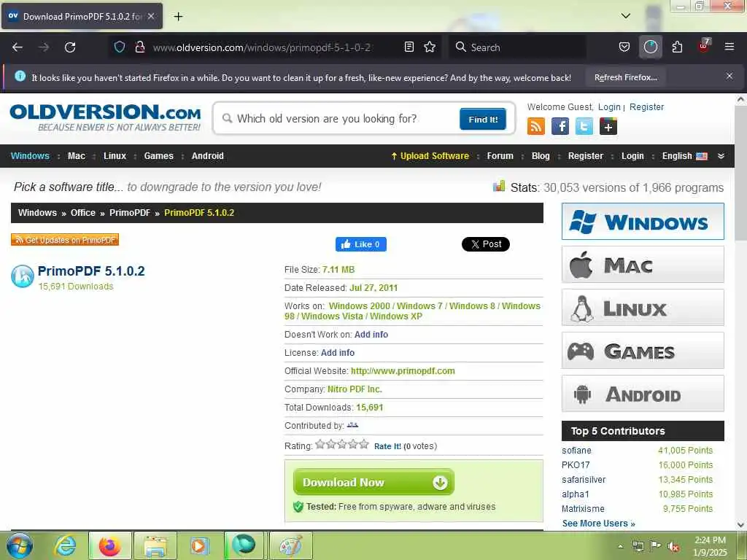Bookmark this page with the star icon
Image resolution: width=747 pixels, height=560 pixels.
430,47
